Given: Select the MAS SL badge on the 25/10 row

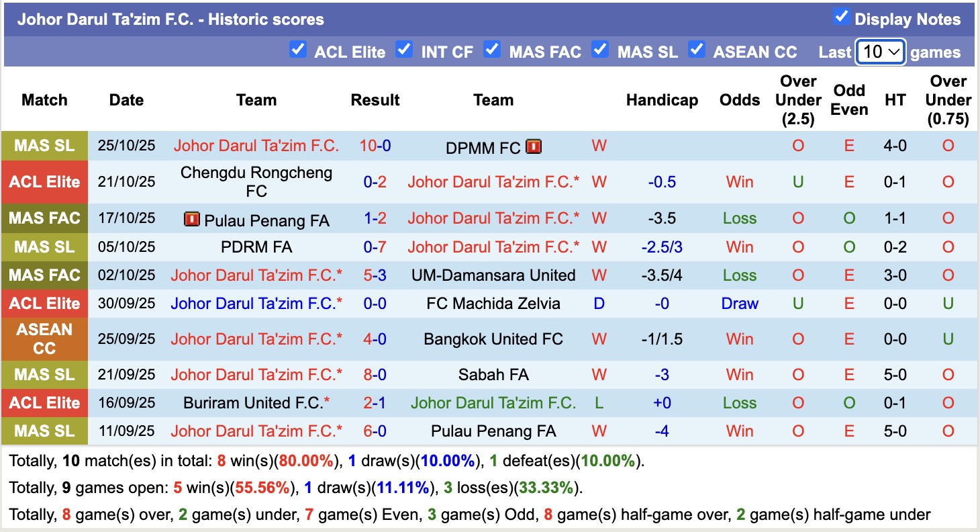Looking at the screenshot, I should click(x=44, y=146).
